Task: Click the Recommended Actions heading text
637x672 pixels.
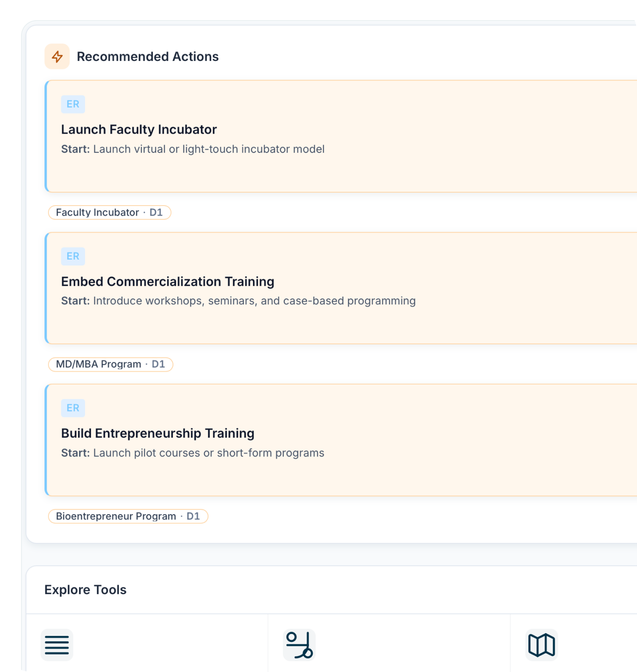Action: click(148, 57)
